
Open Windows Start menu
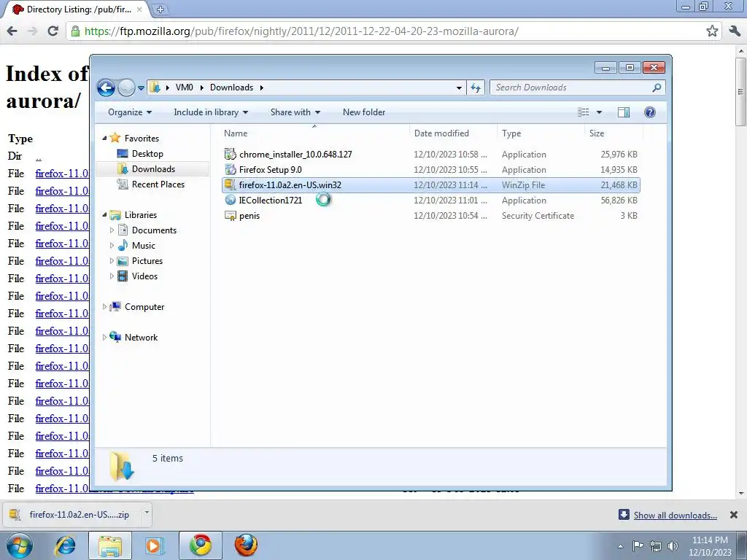click(20, 545)
